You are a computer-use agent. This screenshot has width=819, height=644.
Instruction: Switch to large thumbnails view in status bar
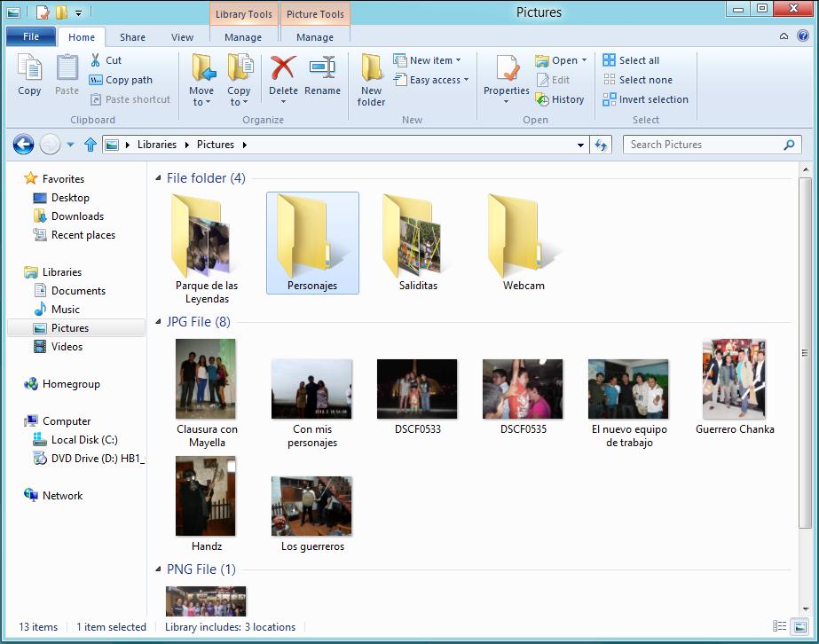(799, 627)
